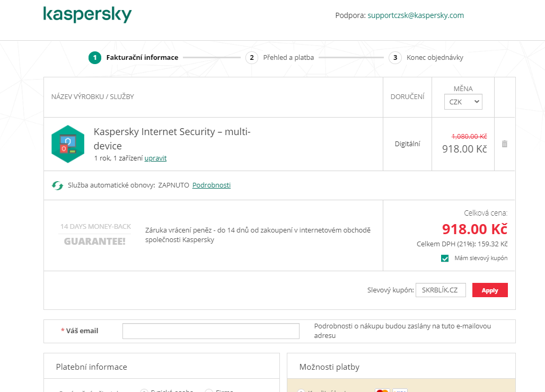Click the 'Možnosti platby' heading
This screenshot has height=392, width=545.
(329, 367)
